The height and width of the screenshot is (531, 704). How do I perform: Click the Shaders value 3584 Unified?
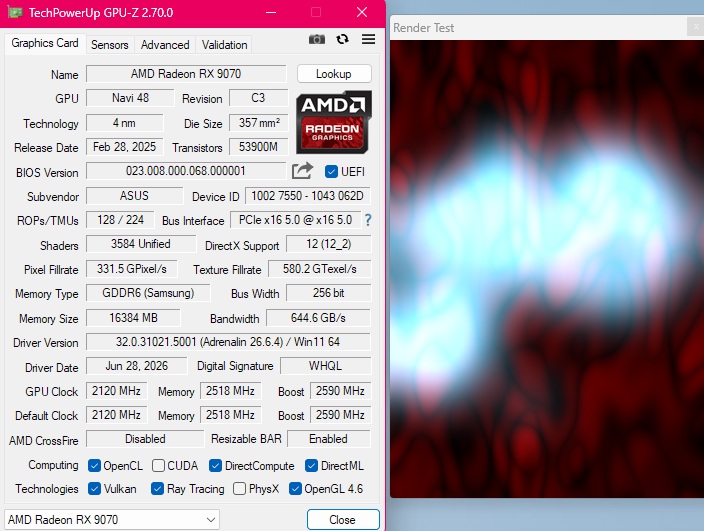click(x=141, y=244)
